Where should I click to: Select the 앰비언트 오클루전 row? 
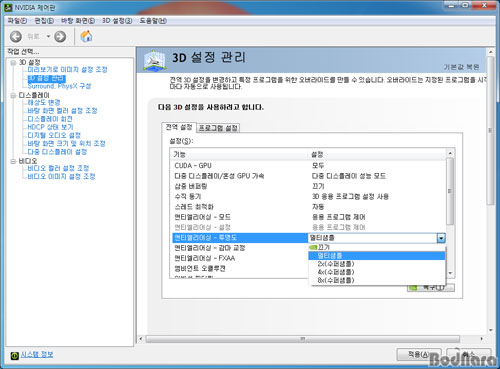point(240,269)
